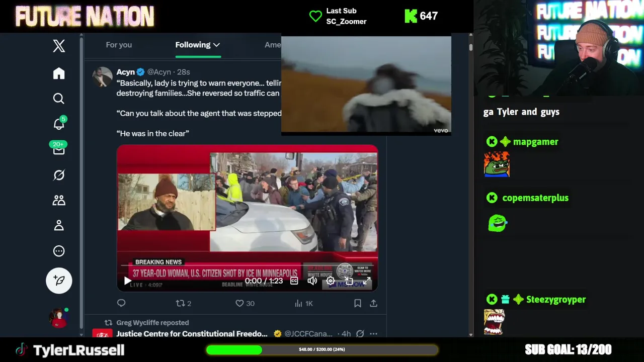Click the overlaid vevo music video

coord(366,85)
